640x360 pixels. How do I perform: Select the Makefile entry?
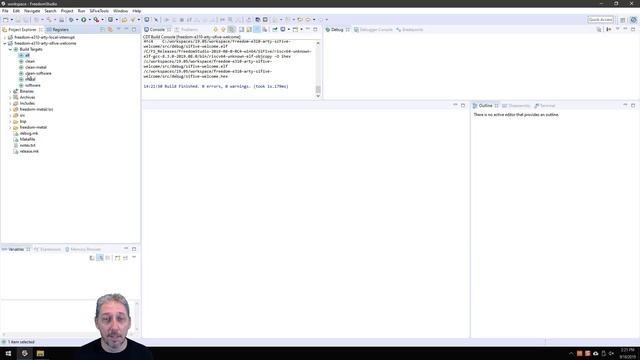coord(27,139)
